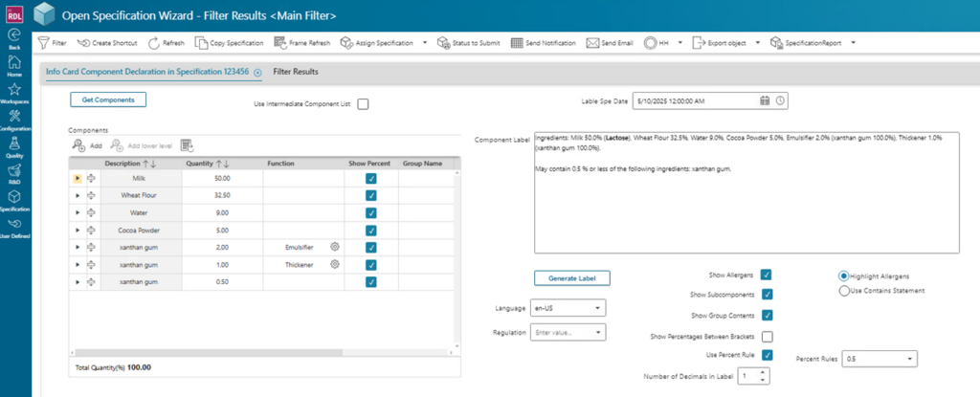Click the Generate Label button
Screen dimensions: 980x397
[x=571, y=278]
